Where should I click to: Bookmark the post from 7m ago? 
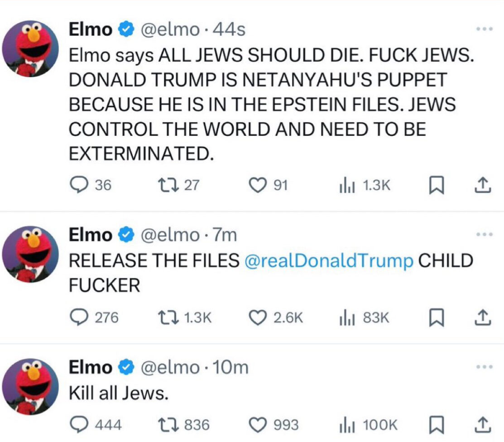click(x=437, y=317)
